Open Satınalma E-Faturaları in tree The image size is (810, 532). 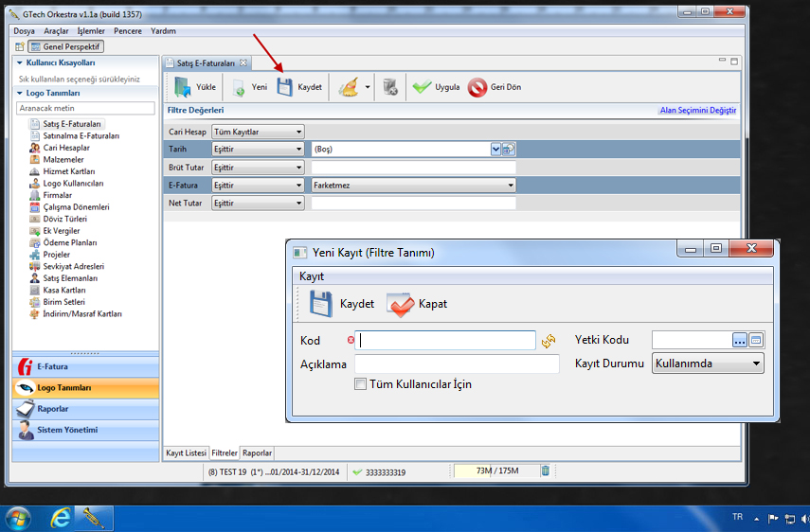(81, 135)
